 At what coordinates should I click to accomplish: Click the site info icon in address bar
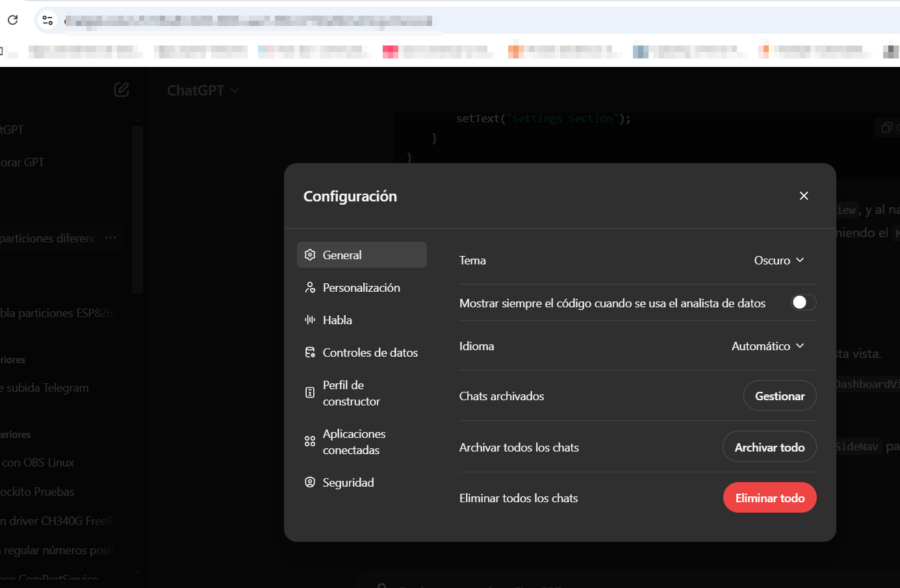point(47,20)
